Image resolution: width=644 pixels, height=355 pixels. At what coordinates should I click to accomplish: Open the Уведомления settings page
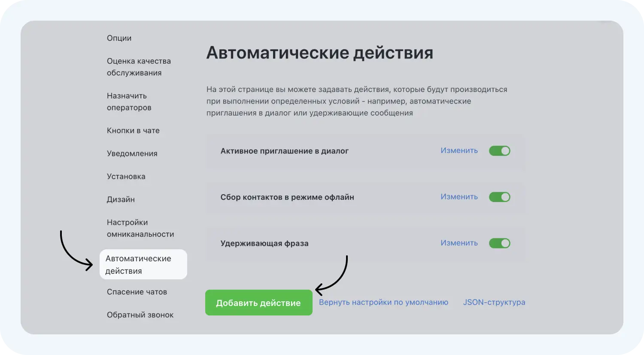coord(132,153)
